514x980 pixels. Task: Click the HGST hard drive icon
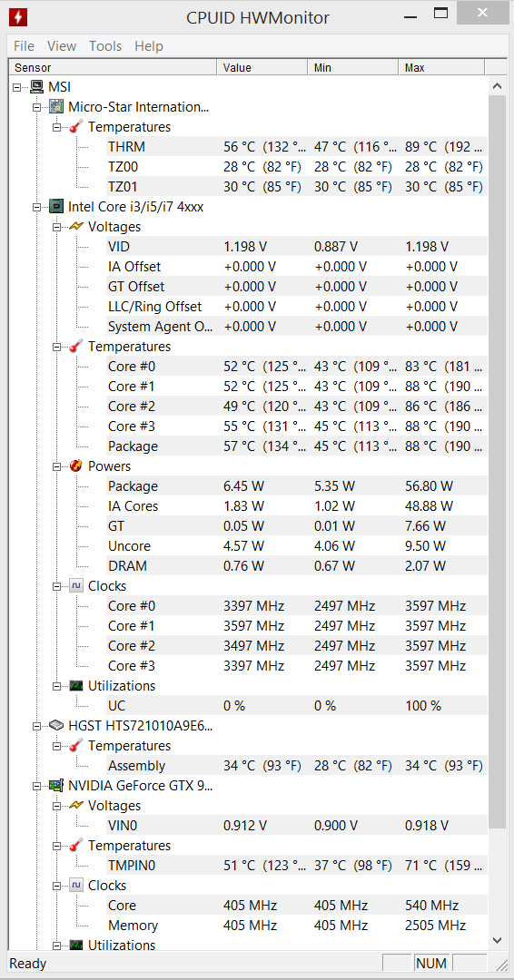coord(56,726)
